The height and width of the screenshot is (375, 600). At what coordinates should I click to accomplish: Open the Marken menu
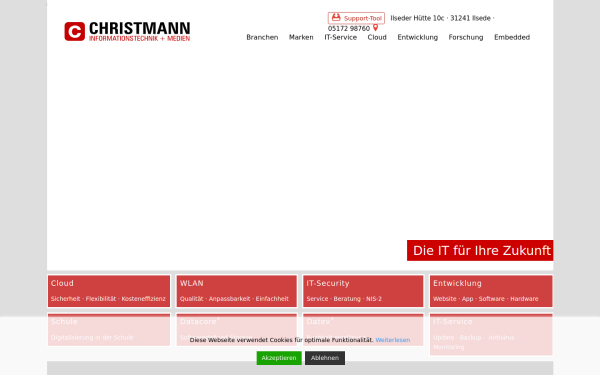[301, 37]
